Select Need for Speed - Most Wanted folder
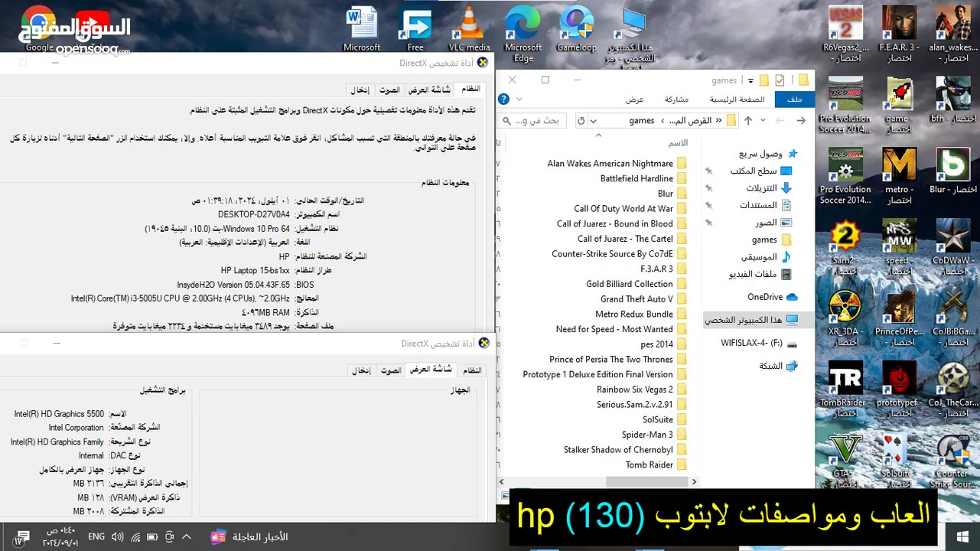The image size is (980, 551). [620, 329]
